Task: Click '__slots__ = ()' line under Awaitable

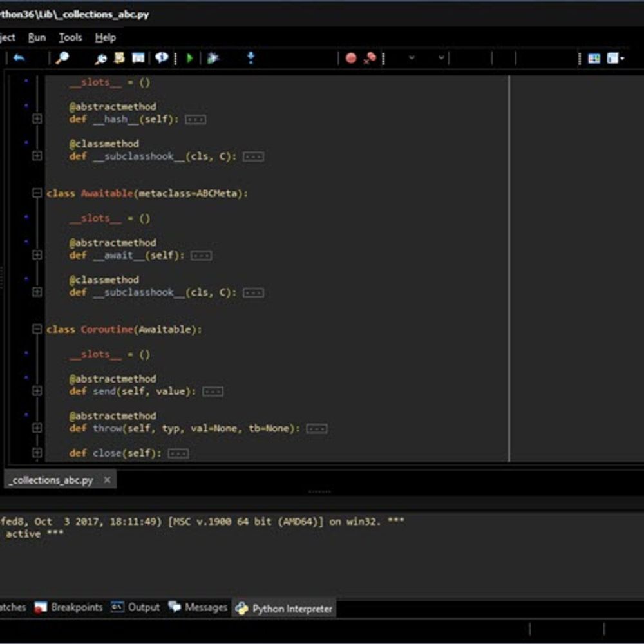Action: coord(109,218)
